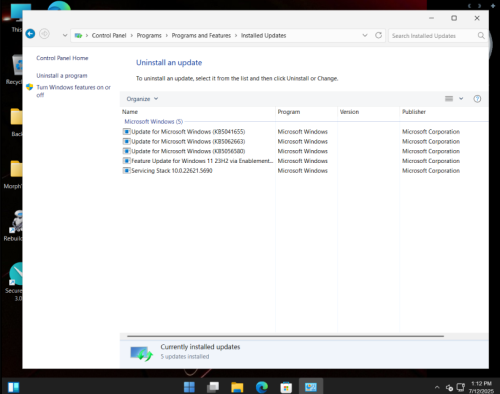500x394 pixels.
Task: Open File Explorer from the taskbar
Action: tap(237, 387)
